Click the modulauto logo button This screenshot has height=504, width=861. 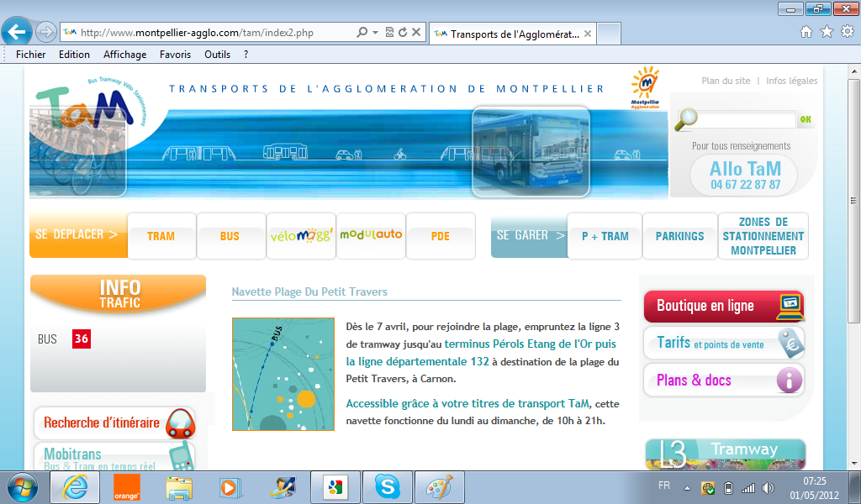pos(371,235)
